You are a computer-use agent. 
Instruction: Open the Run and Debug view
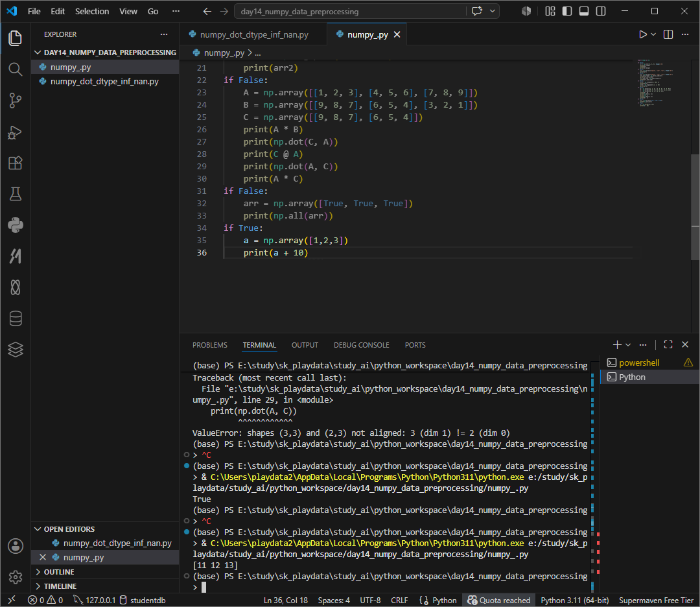coord(15,132)
